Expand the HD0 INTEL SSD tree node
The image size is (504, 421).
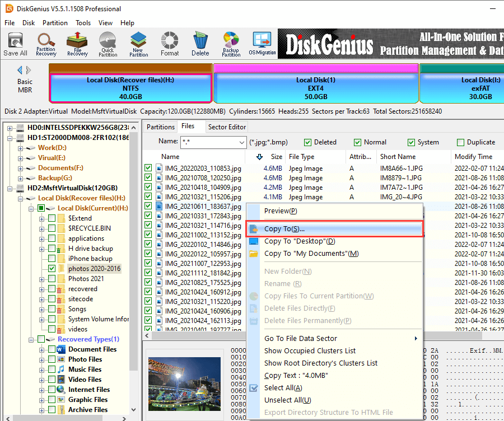click(x=10, y=128)
